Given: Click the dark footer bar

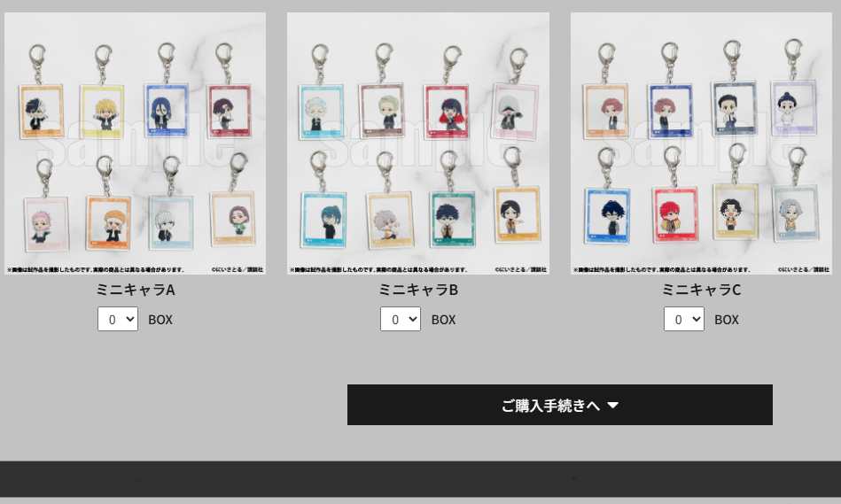Looking at the screenshot, I should [x=420, y=479].
